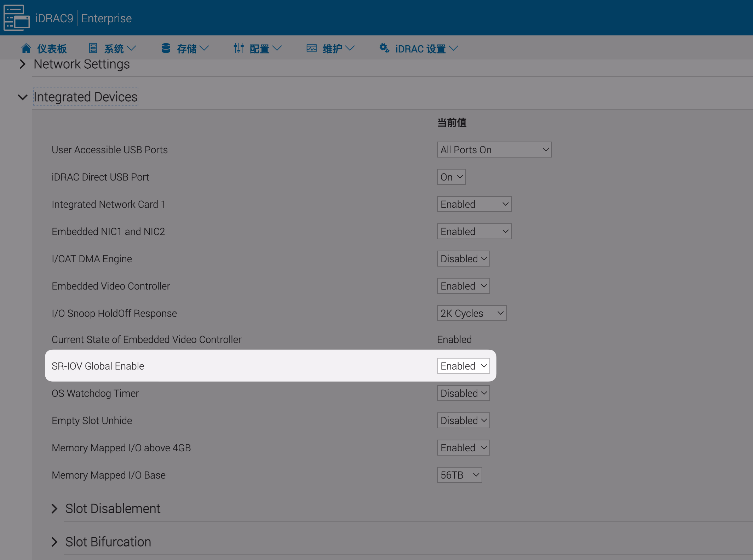Screen dimensions: 753x560
Task: Collapse the Integrated Devices section chevron
Action: tap(23, 97)
